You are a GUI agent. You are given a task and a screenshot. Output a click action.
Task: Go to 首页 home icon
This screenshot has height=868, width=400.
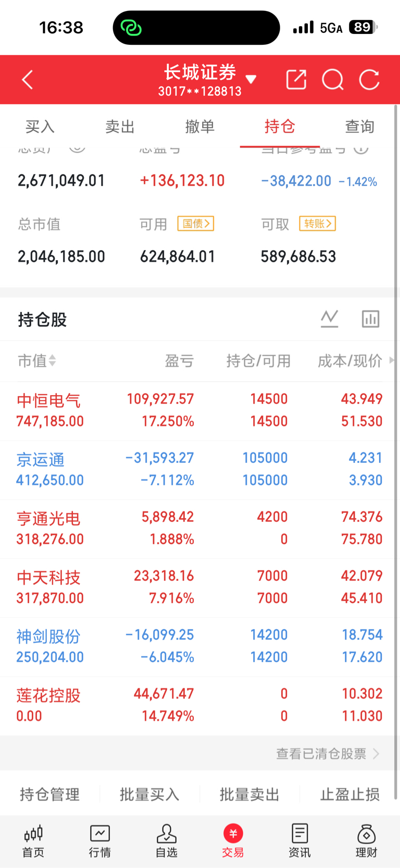pyautogui.click(x=33, y=841)
